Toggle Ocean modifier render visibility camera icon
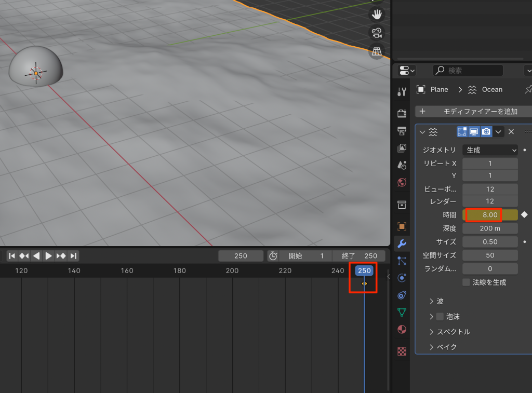This screenshot has width=532, height=393. [486, 132]
